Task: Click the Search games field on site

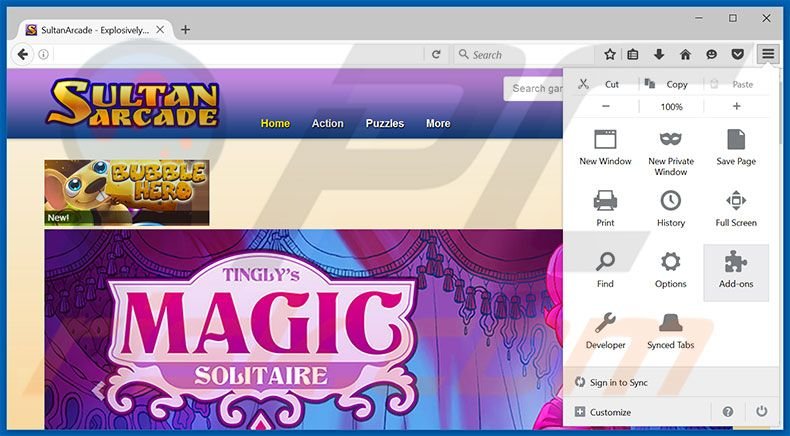Action: pos(534,89)
